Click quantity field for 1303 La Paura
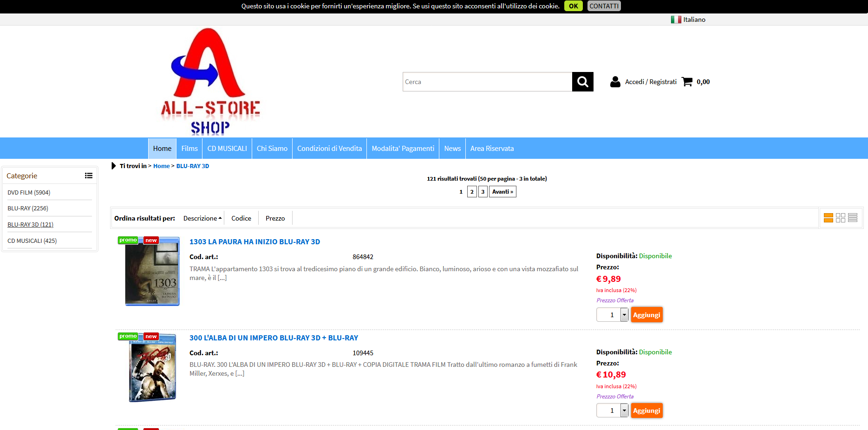This screenshot has height=430, width=868. tap(608, 315)
